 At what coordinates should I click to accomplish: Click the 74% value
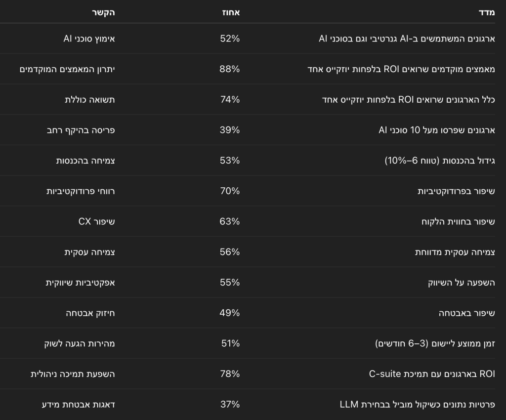click(230, 99)
